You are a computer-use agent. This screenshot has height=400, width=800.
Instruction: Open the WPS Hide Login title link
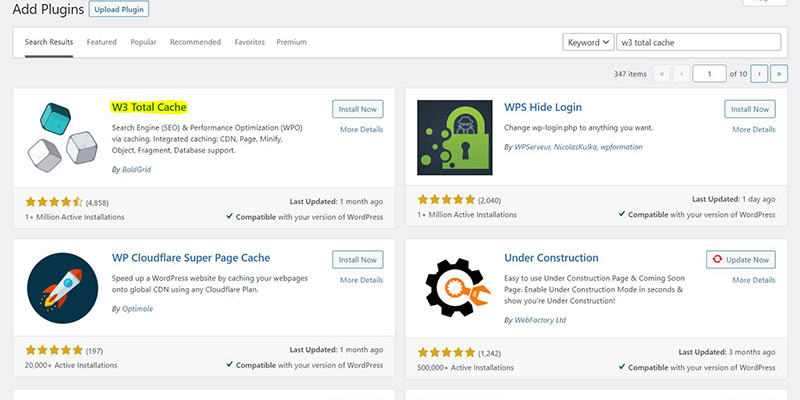[543, 107]
